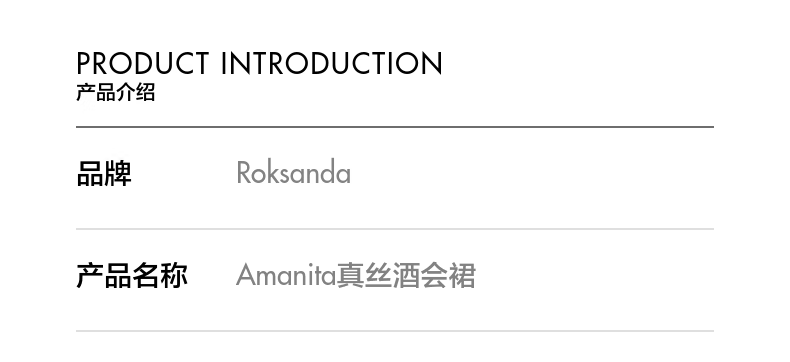Click the 名称 characters in the label
The image size is (790, 362).
(x=160, y=276)
